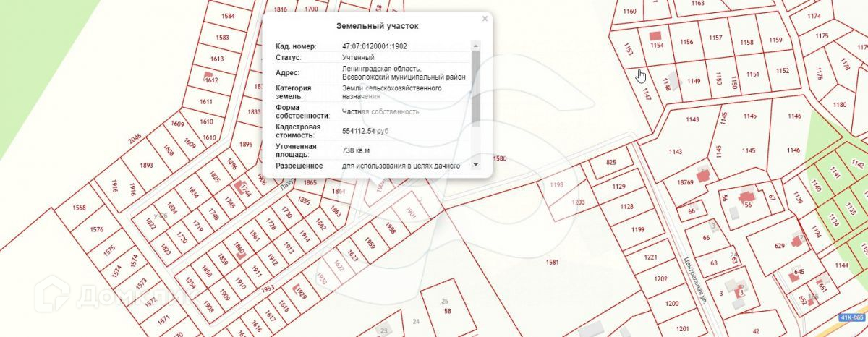Screen dimensions: 868x337
Task: Click the status value Учтенный
Action: [x=357, y=57]
